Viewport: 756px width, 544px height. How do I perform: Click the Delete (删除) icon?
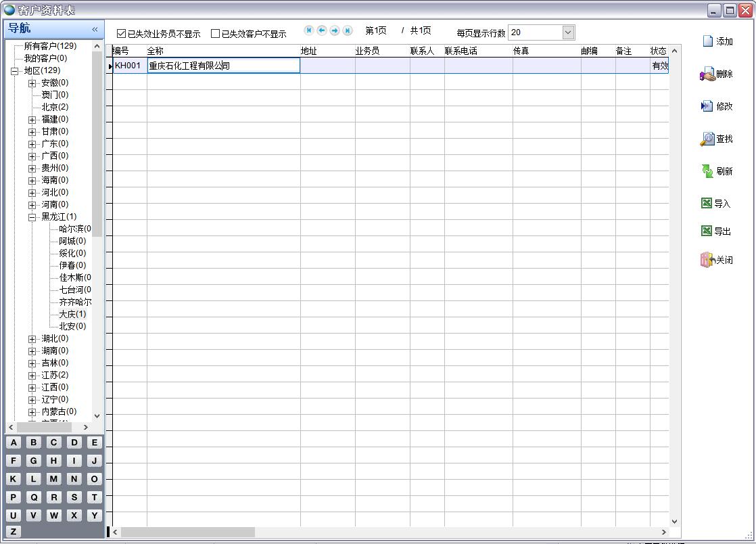pyautogui.click(x=707, y=74)
